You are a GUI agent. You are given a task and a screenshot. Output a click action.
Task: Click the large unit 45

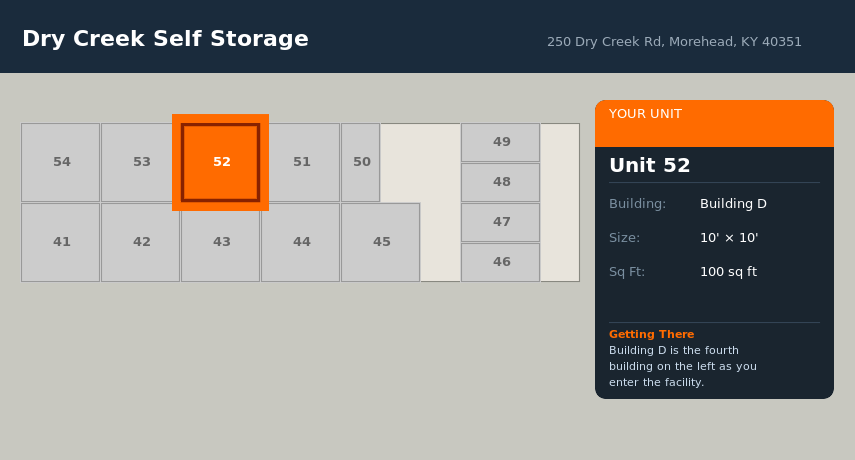click(381, 242)
